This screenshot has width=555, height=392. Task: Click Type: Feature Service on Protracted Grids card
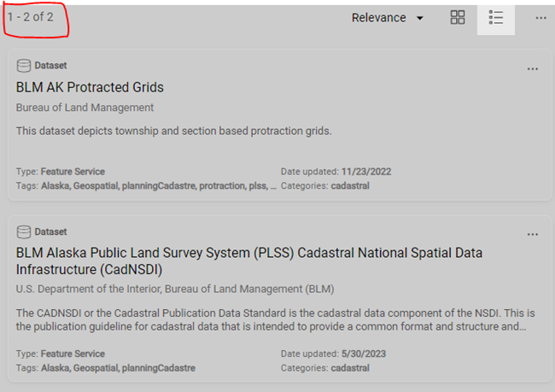60,172
